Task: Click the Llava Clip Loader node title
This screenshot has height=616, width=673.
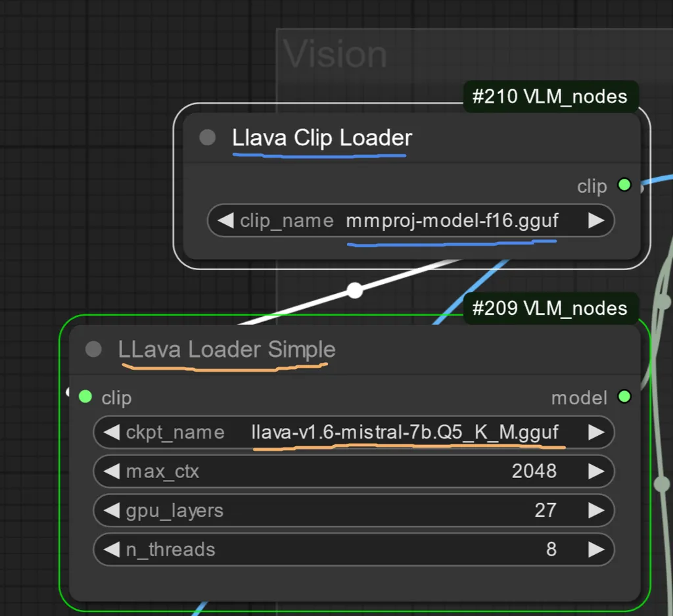Action: 322,138
